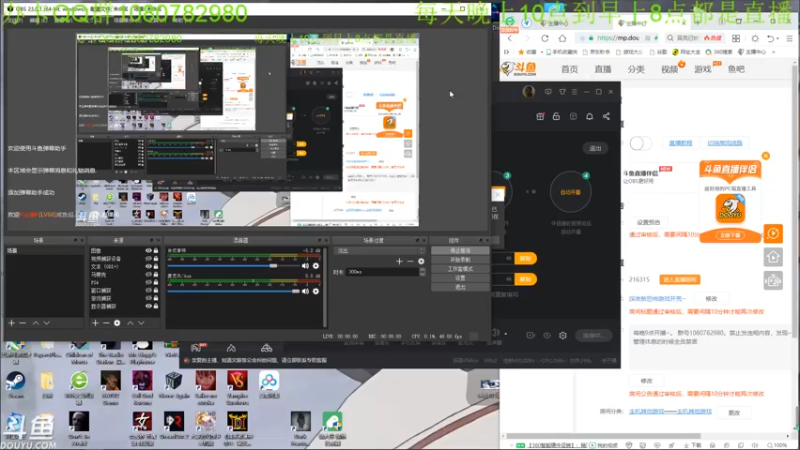Toggle visibility eye of 窗口捕获 source
Screen dimensions: 800x450
click(x=148, y=290)
